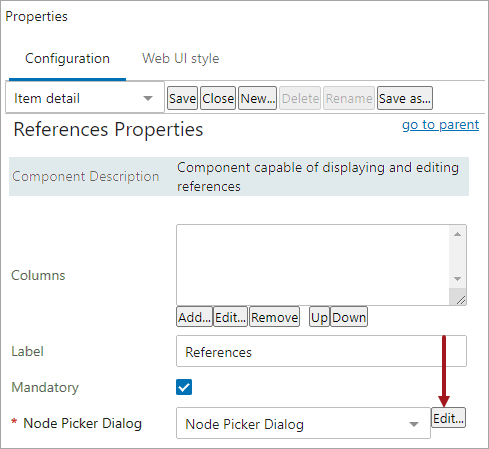The height and width of the screenshot is (449, 489).
Task: Move the column Up
Action: coord(319,317)
